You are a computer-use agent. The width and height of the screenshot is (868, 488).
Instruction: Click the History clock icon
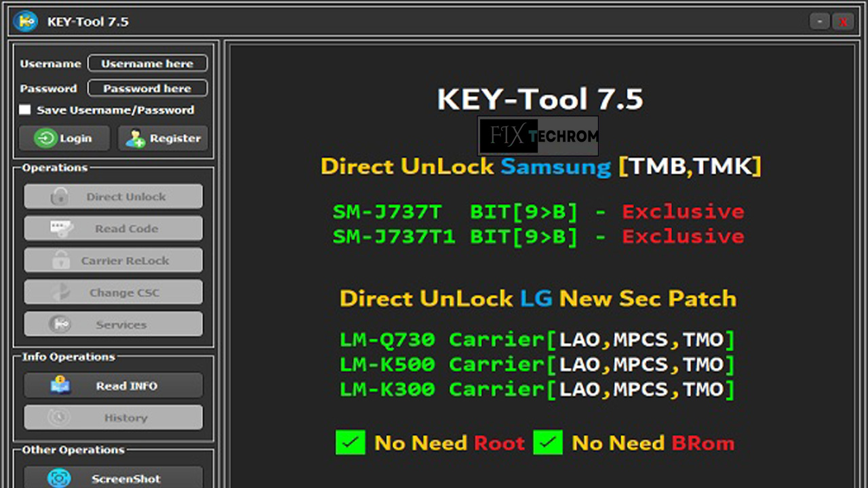[x=59, y=418]
